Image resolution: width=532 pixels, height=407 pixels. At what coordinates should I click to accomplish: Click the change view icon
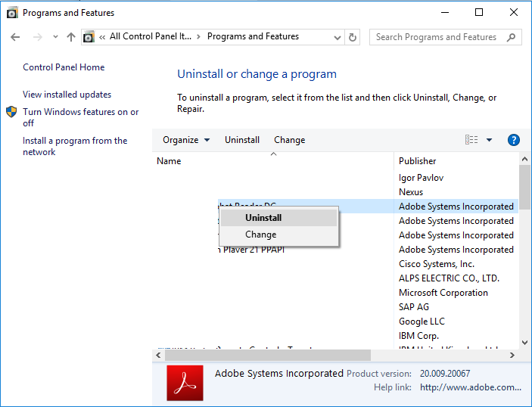tap(471, 140)
